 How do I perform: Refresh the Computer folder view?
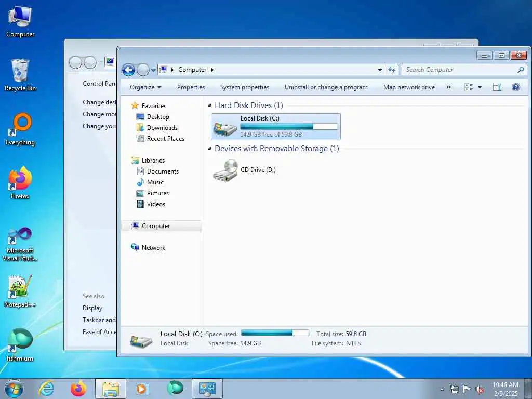(x=392, y=70)
